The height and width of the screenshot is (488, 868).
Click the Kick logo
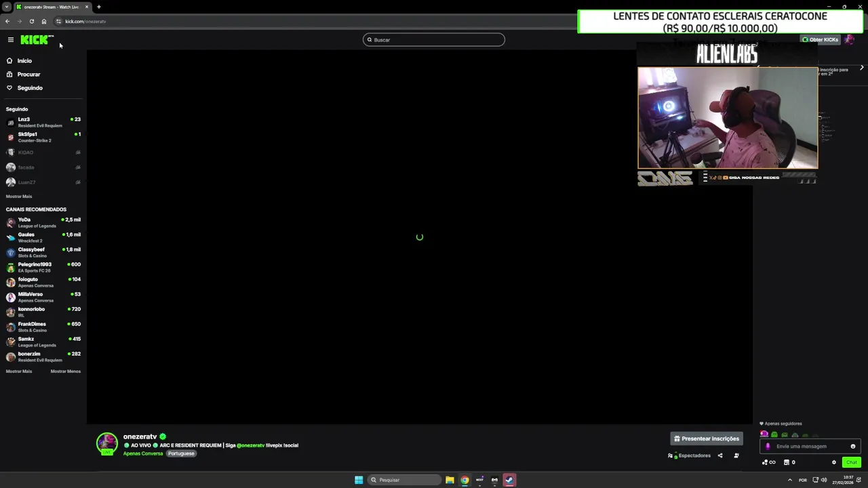(x=37, y=40)
